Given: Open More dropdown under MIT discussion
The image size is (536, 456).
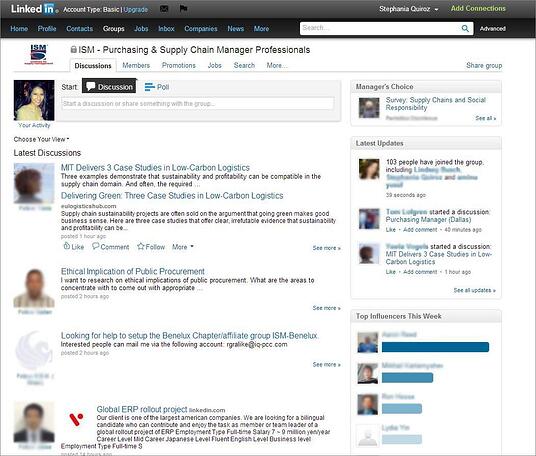Looking at the screenshot, I should 183,247.
